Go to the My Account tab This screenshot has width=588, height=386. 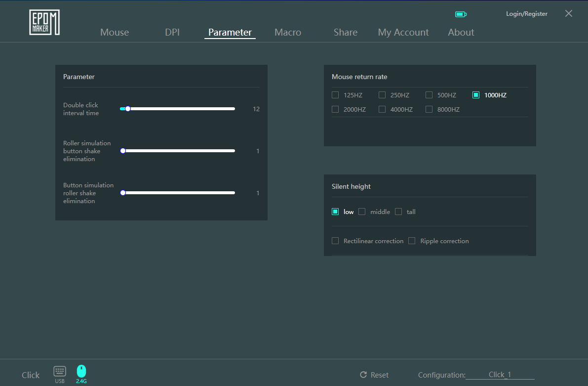pyautogui.click(x=403, y=33)
